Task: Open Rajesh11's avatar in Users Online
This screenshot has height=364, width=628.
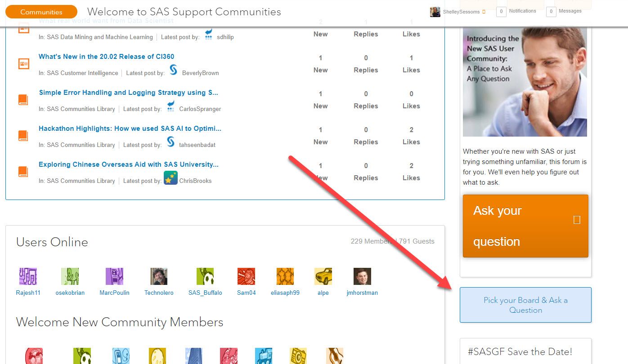Action: click(x=28, y=276)
